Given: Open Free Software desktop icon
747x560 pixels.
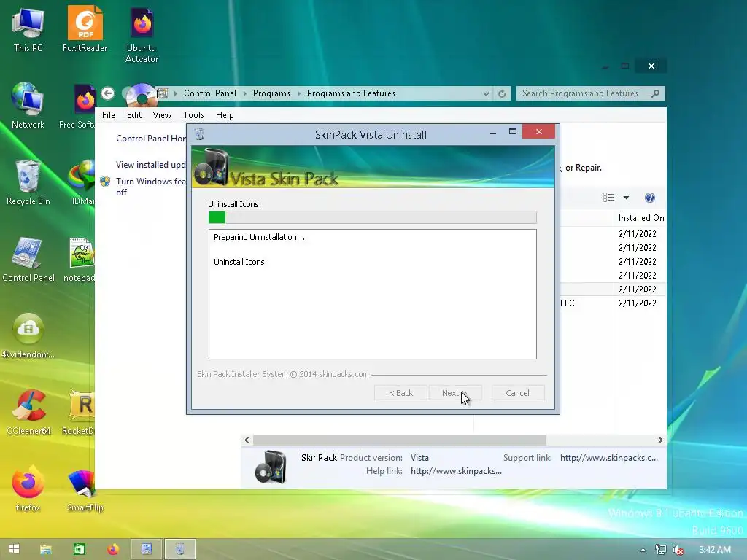Looking at the screenshot, I should (78, 106).
